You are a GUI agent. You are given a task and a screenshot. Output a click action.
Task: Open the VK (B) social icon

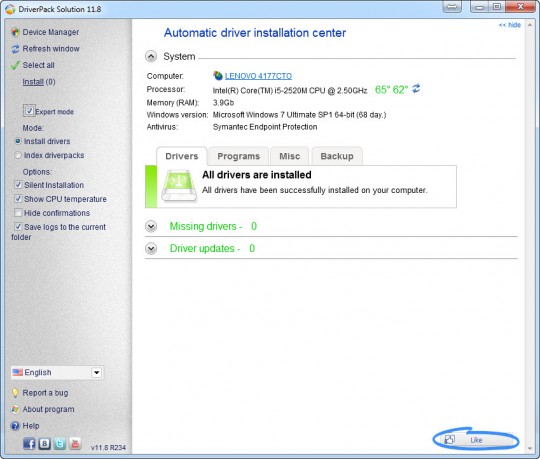[x=44, y=444]
